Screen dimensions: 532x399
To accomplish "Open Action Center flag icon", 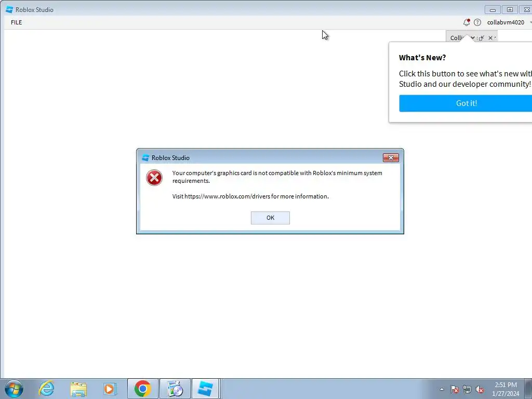I will tap(455, 389).
